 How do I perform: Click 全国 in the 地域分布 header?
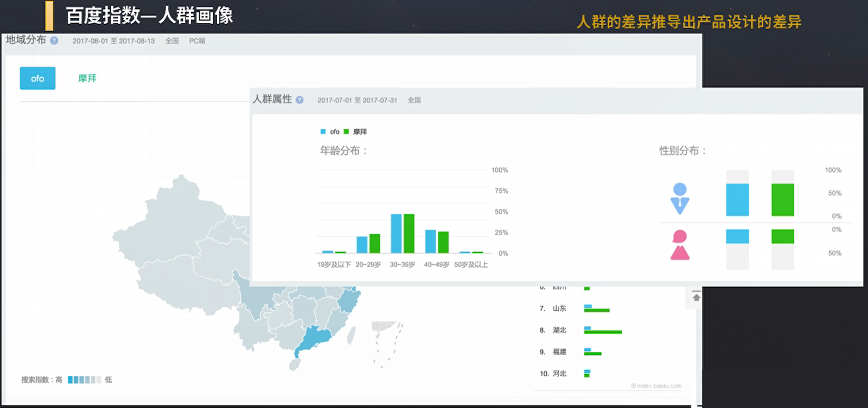(x=172, y=41)
